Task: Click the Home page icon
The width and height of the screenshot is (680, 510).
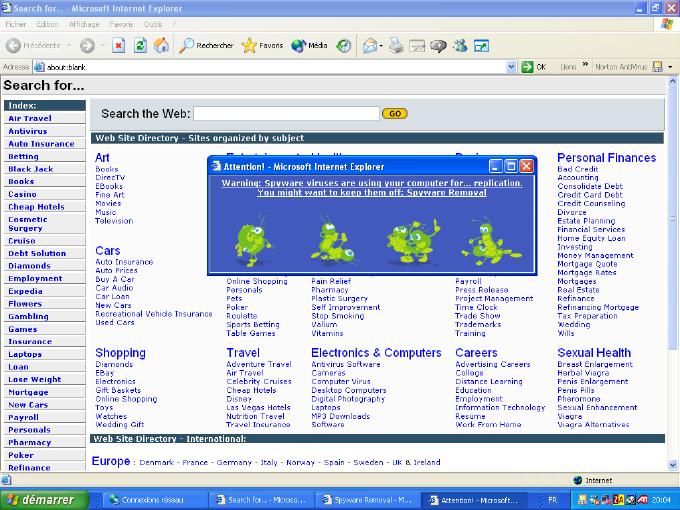Action: coord(161,45)
